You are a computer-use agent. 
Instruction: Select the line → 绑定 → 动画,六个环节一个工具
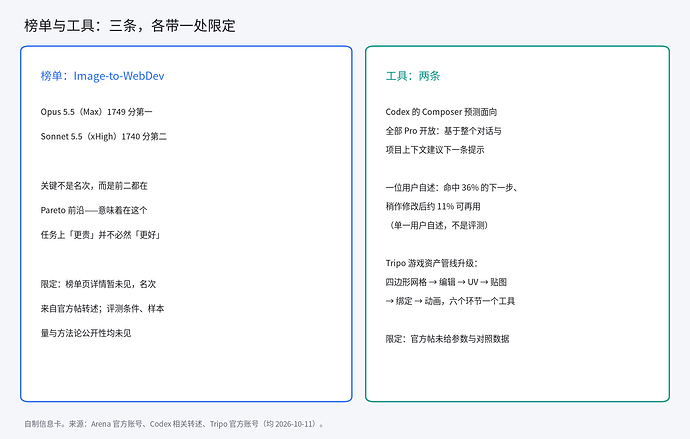(450, 301)
